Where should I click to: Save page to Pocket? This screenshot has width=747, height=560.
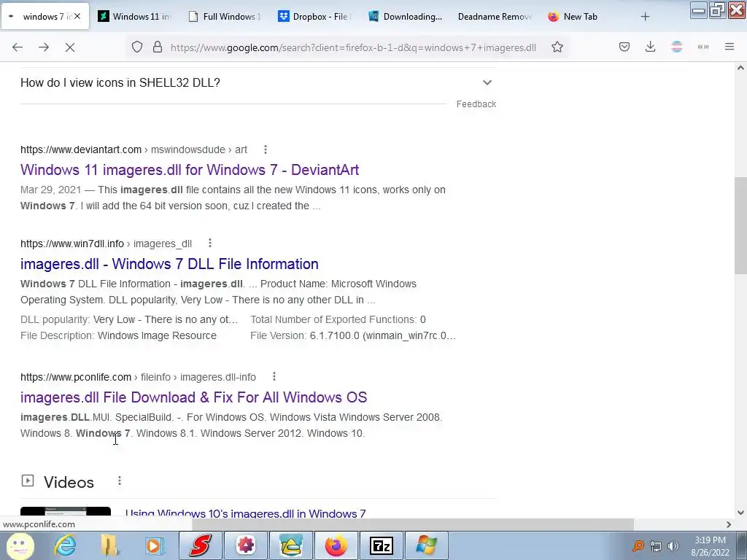[x=624, y=47]
